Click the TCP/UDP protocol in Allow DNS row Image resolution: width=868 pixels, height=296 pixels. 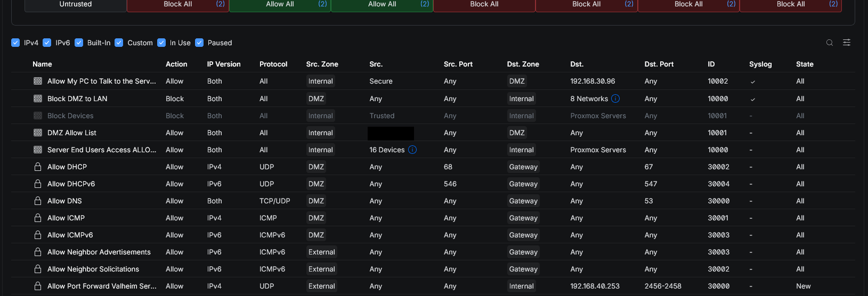pyautogui.click(x=275, y=201)
